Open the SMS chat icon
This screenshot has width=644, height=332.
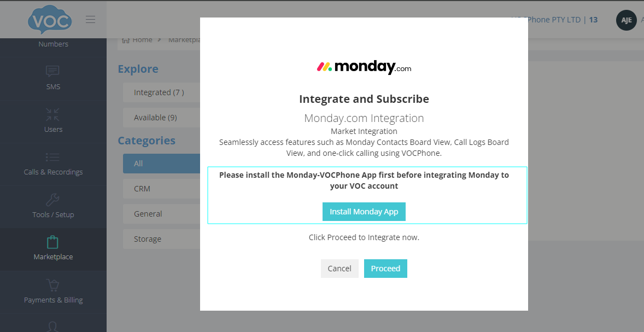click(x=53, y=71)
